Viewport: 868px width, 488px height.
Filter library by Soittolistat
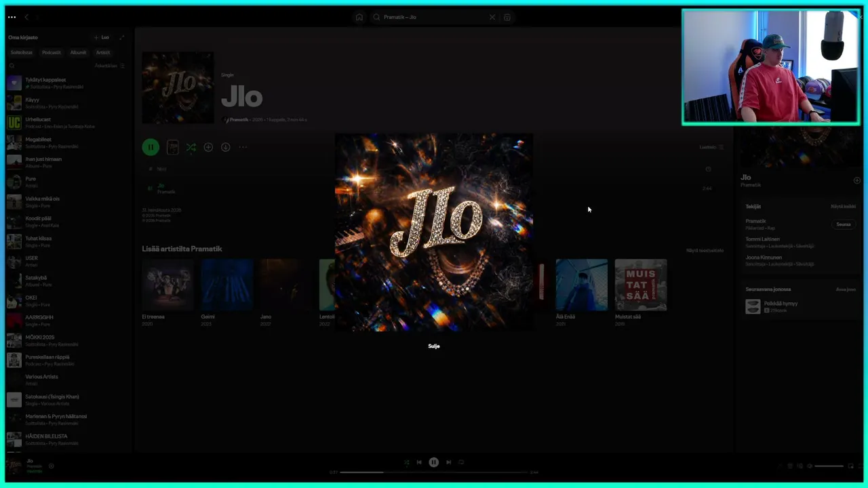[x=21, y=52]
